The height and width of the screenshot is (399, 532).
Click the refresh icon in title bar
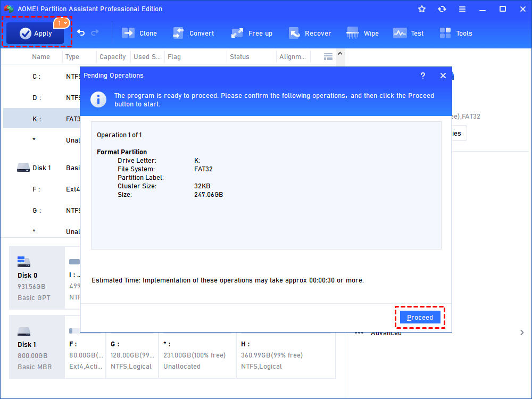coord(442,9)
